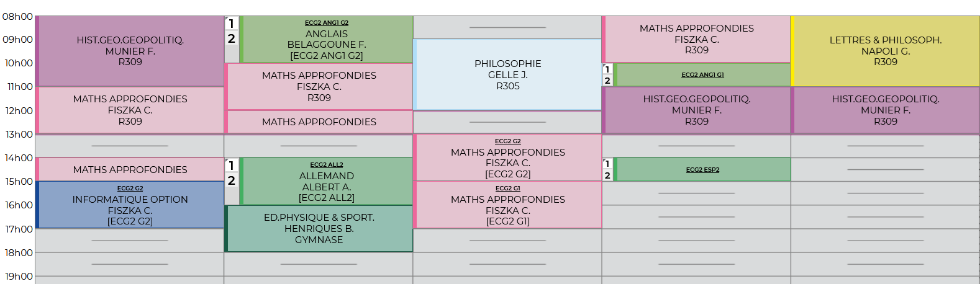Screen dimensions: 980x284
Task: Open the ECG2 ESP2 link
Action: pyautogui.click(x=702, y=170)
